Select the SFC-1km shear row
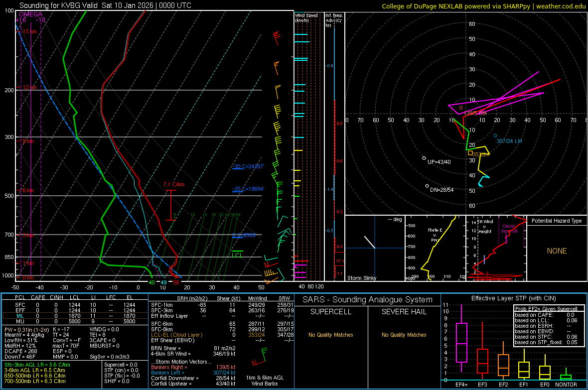588x390 pixels. [x=222, y=305]
